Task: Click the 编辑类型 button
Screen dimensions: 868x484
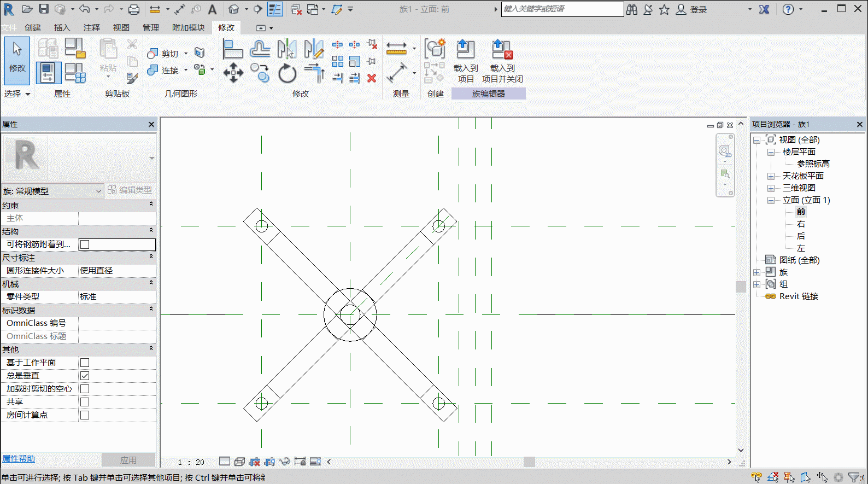Action: pyautogui.click(x=130, y=190)
